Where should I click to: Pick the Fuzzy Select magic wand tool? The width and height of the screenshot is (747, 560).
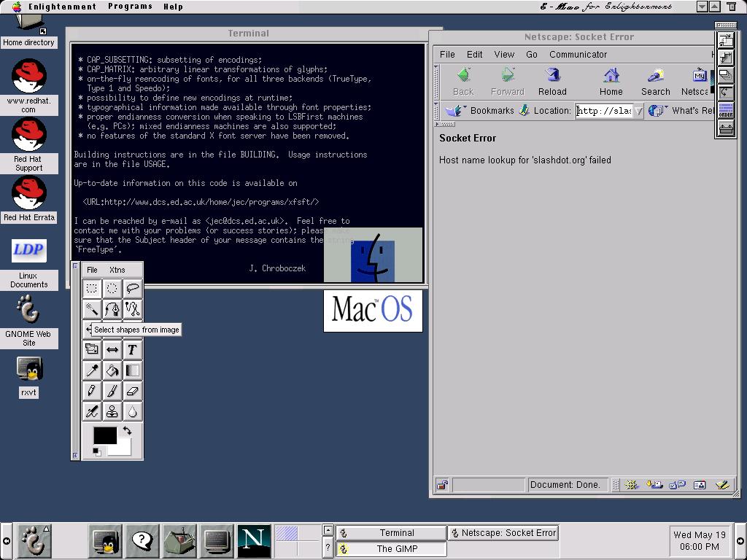click(92, 309)
